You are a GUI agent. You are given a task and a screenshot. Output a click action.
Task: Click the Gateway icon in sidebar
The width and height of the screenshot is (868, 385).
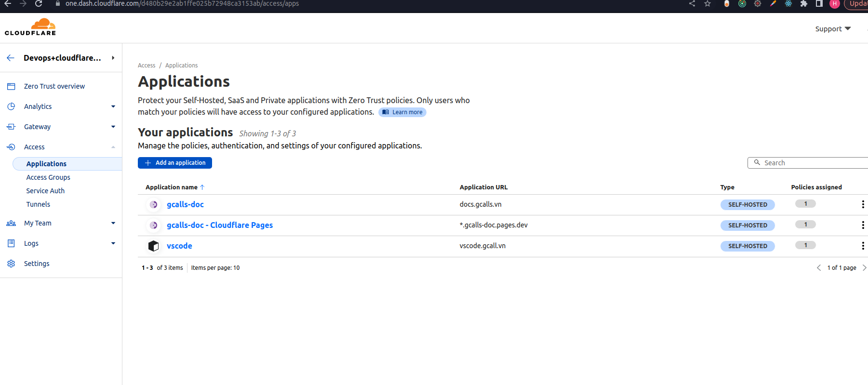click(x=11, y=127)
